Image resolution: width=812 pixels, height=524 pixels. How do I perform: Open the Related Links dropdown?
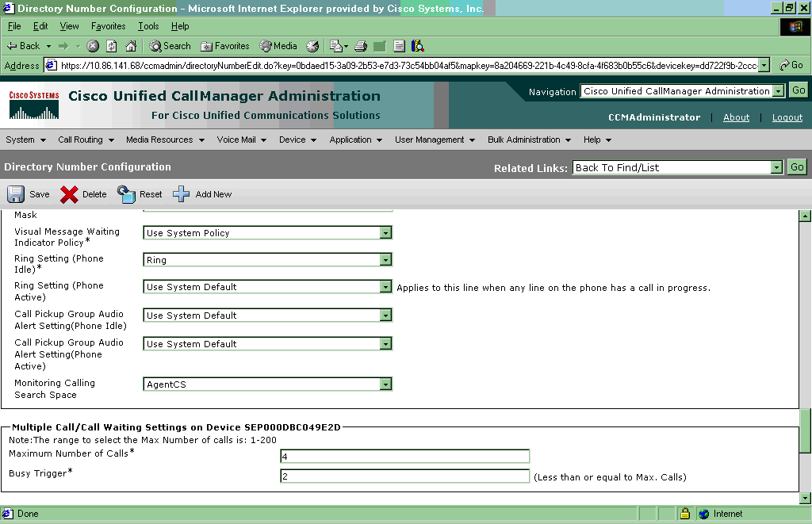776,167
